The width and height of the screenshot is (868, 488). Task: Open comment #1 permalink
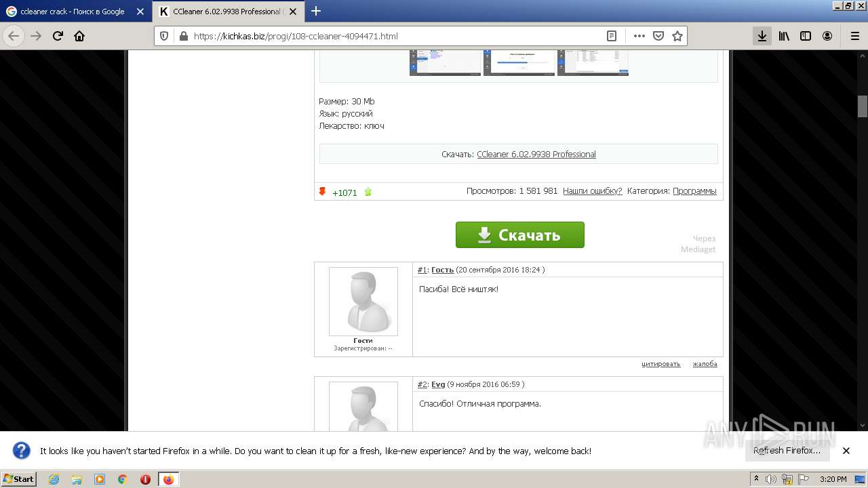422,270
